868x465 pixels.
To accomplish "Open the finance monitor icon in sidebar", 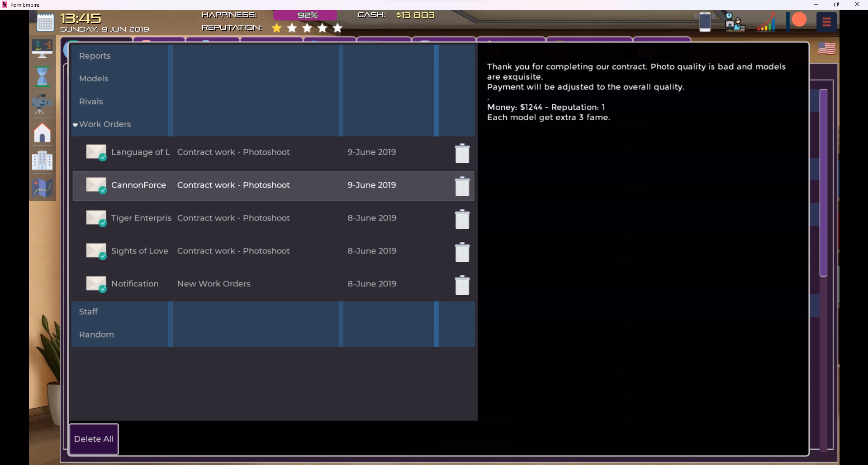I will tap(42, 49).
